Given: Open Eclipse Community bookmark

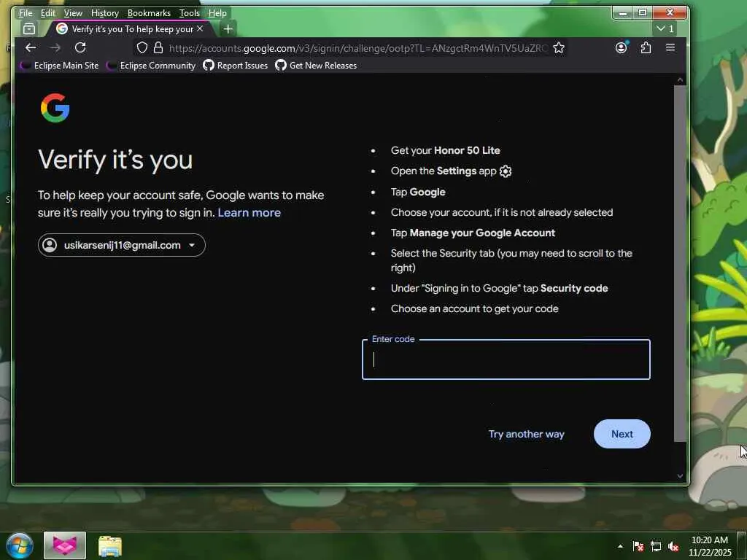Looking at the screenshot, I should [x=151, y=65].
